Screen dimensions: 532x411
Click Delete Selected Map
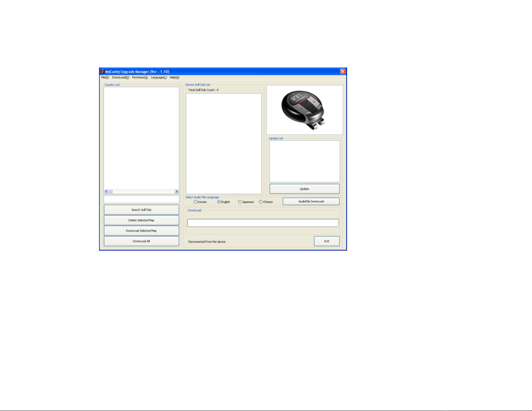point(141,220)
